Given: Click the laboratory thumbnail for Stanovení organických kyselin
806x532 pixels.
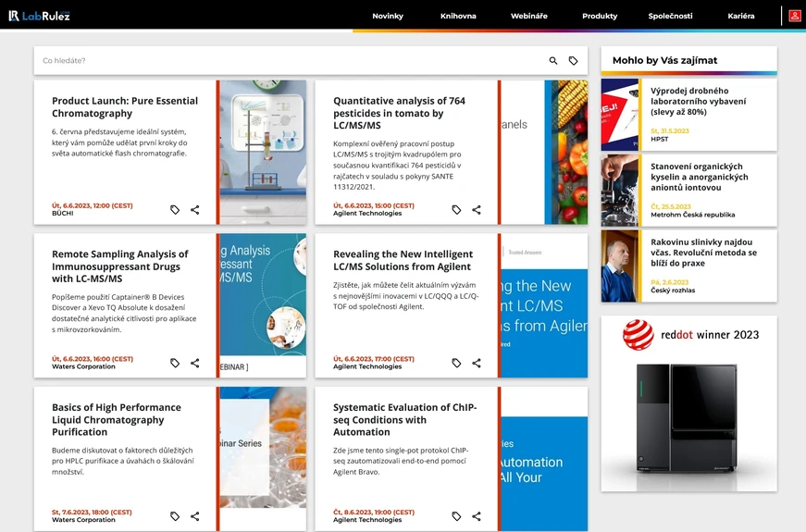Looking at the screenshot, I should coord(620,191).
